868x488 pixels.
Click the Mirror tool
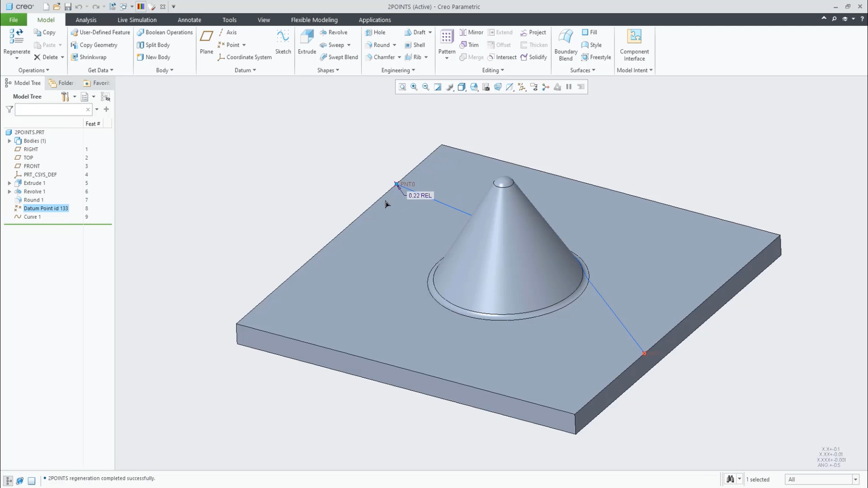[472, 33]
